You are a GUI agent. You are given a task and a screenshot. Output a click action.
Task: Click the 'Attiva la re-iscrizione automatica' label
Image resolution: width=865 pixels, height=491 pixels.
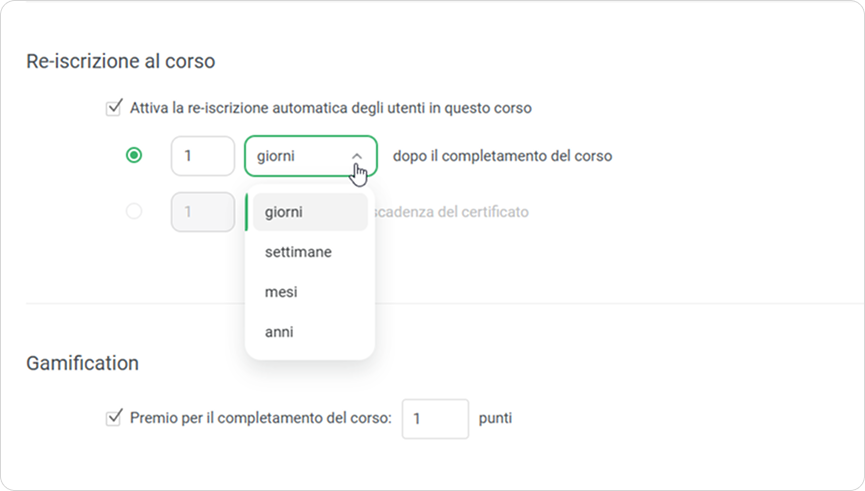330,107
